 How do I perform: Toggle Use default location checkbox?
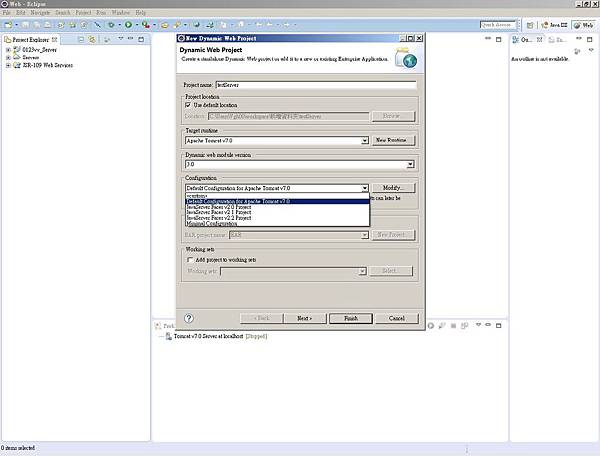(188, 105)
